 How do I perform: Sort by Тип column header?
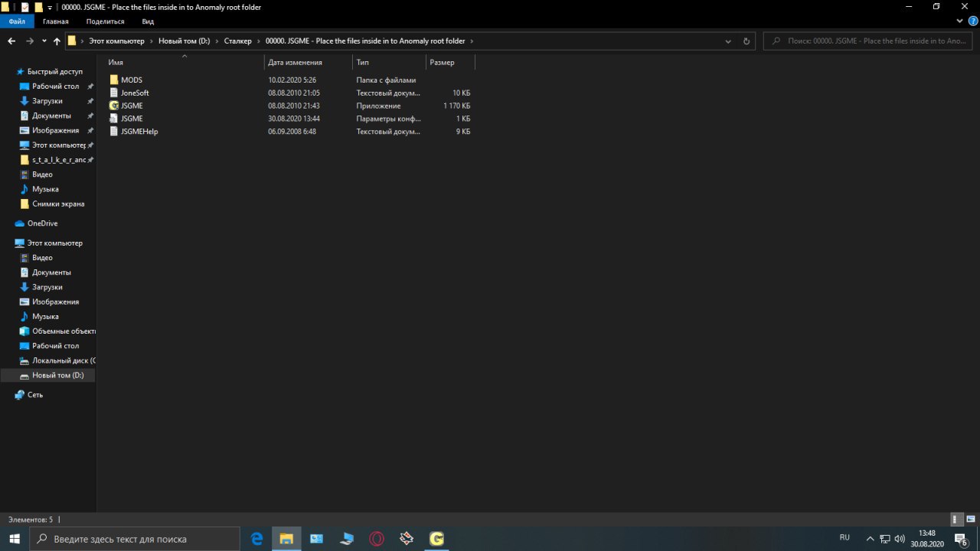coord(389,63)
